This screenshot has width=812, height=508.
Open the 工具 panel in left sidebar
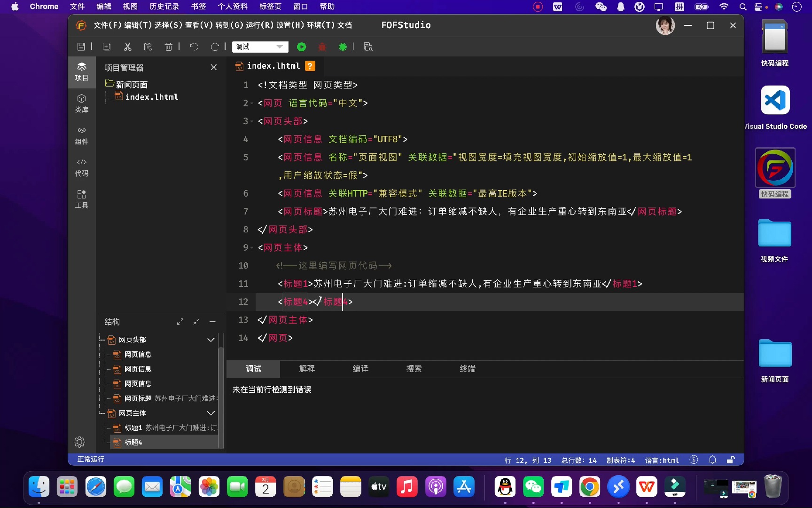coord(81,198)
